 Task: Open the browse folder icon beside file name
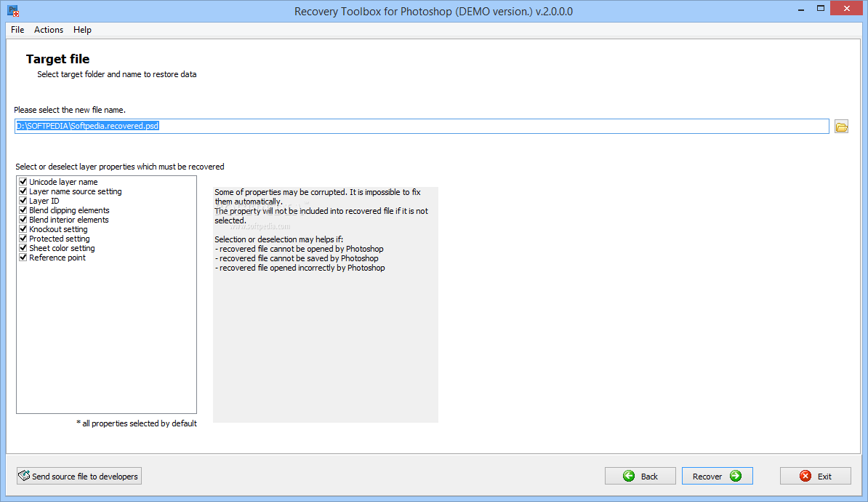[841, 127]
